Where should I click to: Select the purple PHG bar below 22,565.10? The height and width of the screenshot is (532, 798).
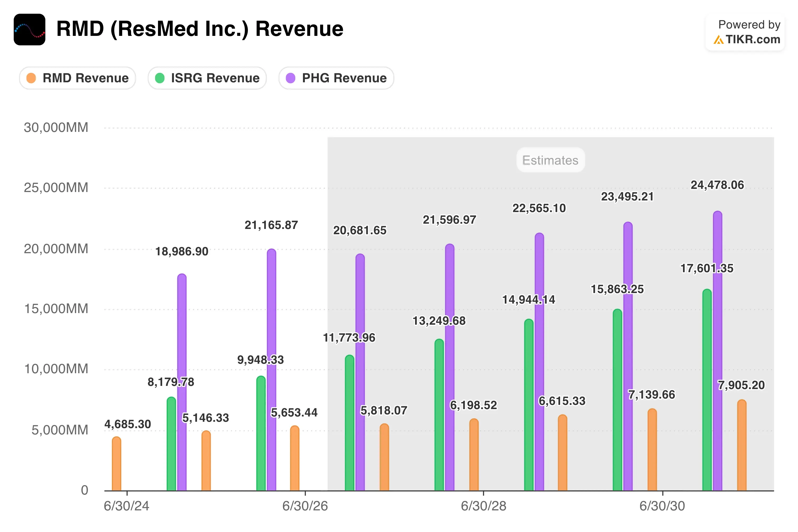pyautogui.click(x=539, y=362)
